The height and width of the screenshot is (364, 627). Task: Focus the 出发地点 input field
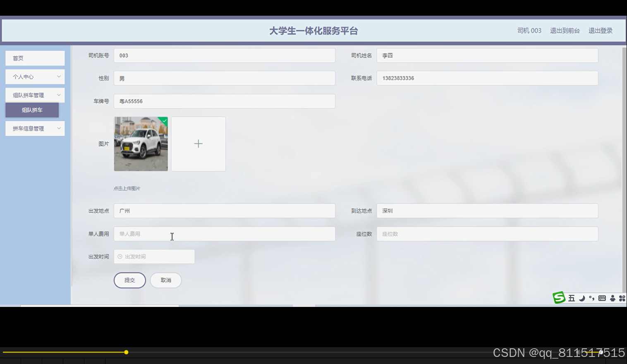(x=225, y=211)
